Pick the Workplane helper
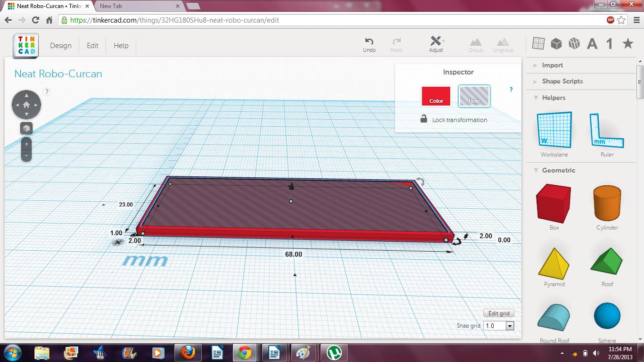644x362 pixels. (x=554, y=134)
